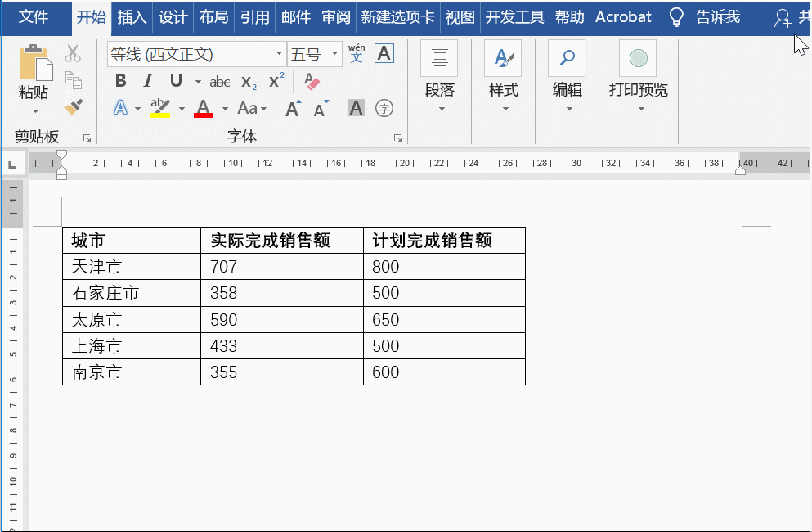
Task: Click the Copy icon
Action: coord(73,80)
